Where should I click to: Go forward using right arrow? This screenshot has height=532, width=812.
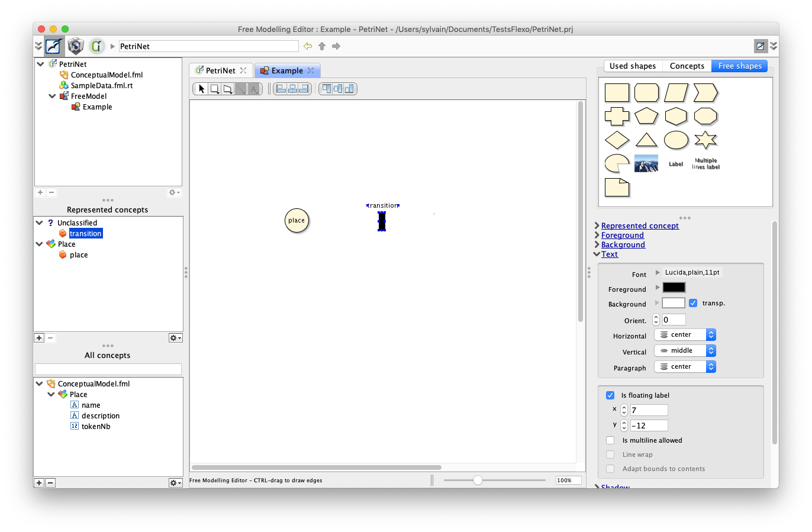coord(336,46)
